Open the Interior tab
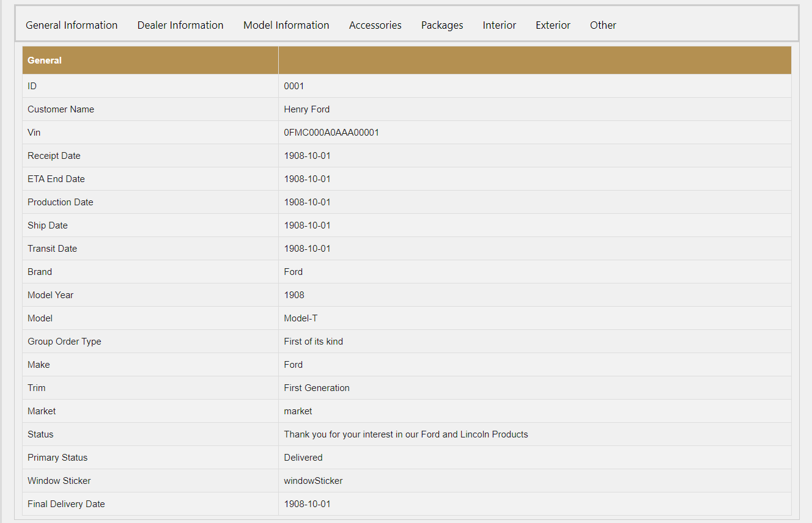Image resolution: width=812 pixels, height=523 pixels. tap(500, 25)
